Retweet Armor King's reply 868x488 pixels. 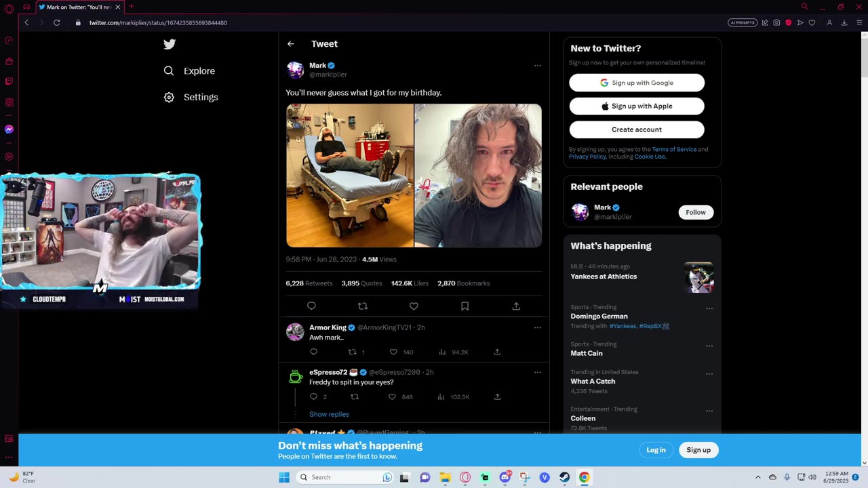[x=352, y=352]
